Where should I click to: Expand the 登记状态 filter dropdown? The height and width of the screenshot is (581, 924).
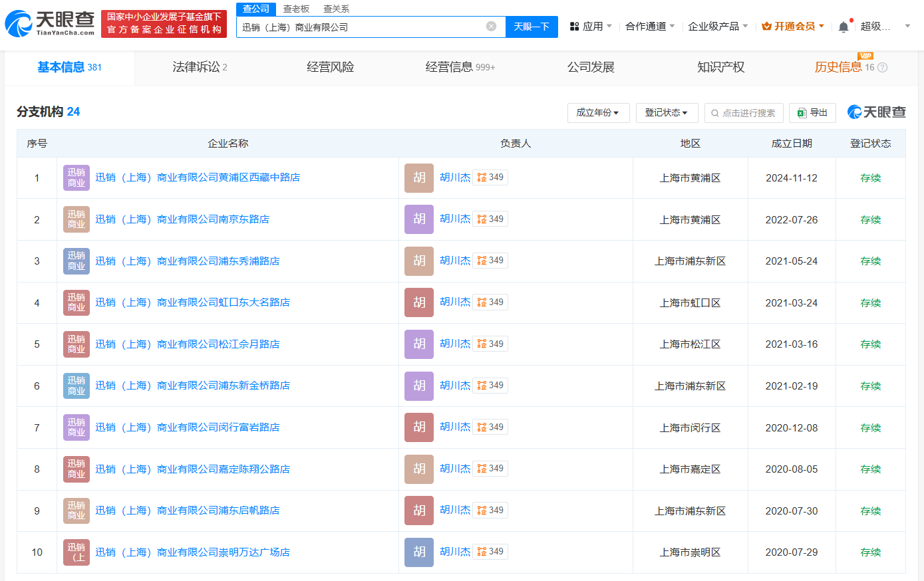click(x=666, y=113)
